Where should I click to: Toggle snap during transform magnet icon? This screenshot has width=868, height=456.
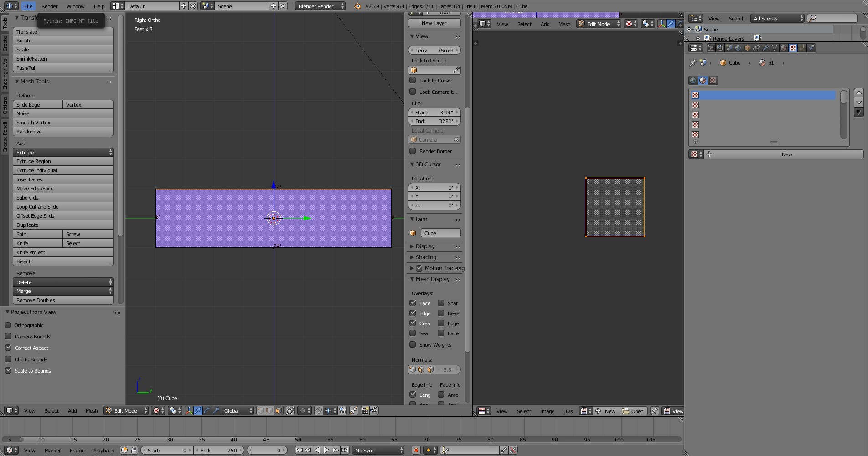tap(318, 410)
